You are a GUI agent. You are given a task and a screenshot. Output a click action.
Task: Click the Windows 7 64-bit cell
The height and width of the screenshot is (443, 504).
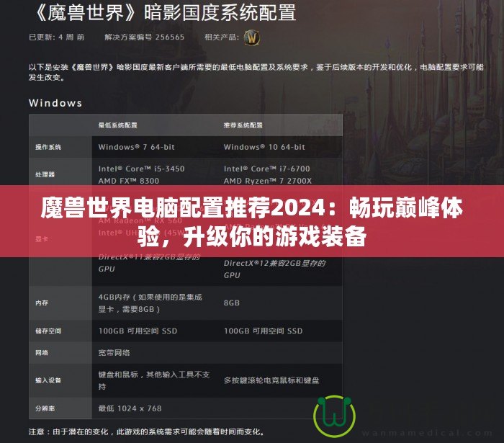137,147
